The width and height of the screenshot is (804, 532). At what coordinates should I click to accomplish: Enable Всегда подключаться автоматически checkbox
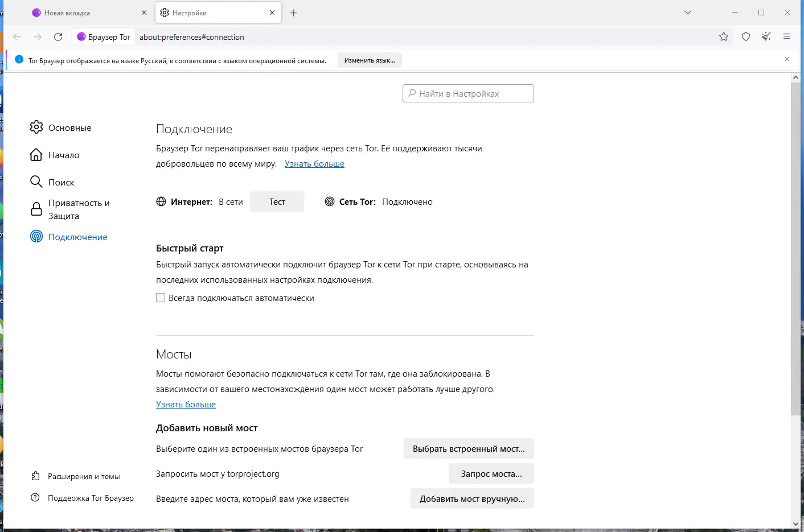161,298
